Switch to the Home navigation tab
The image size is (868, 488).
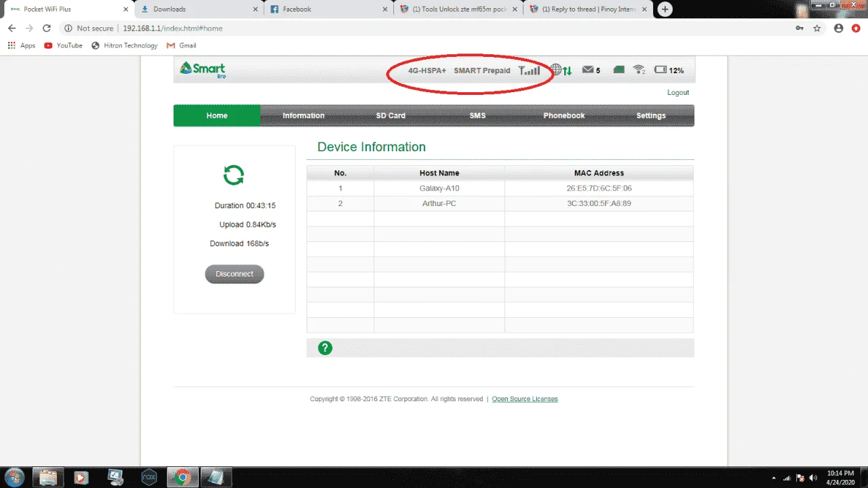pyautogui.click(x=217, y=115)
